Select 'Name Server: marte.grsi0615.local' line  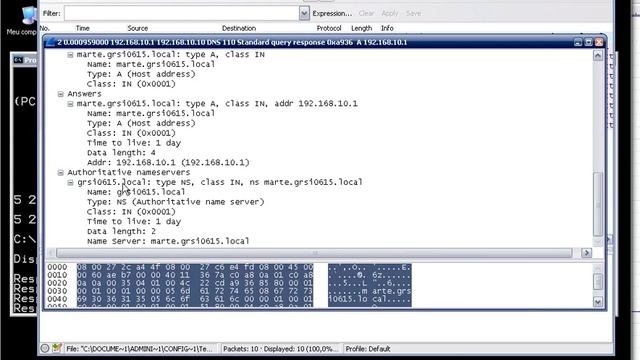click(x=168, y=241)
